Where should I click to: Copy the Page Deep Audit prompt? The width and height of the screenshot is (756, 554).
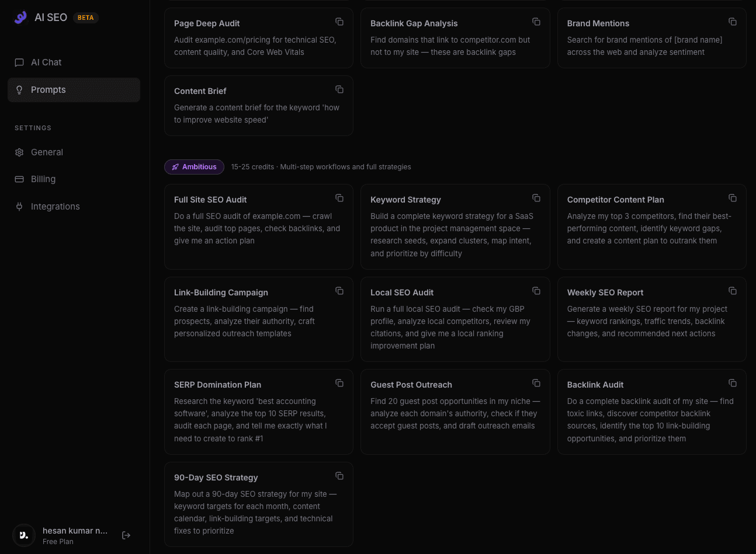pyautogui.click(x=339, y=22)
